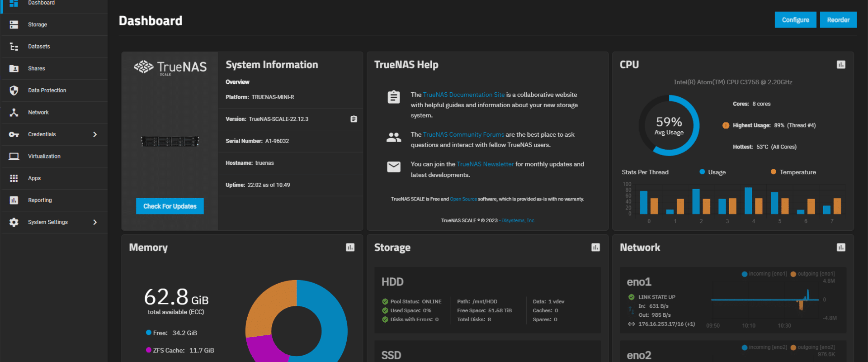
Task: Click the Usage legend blue dot
Action: pos(702,172)
